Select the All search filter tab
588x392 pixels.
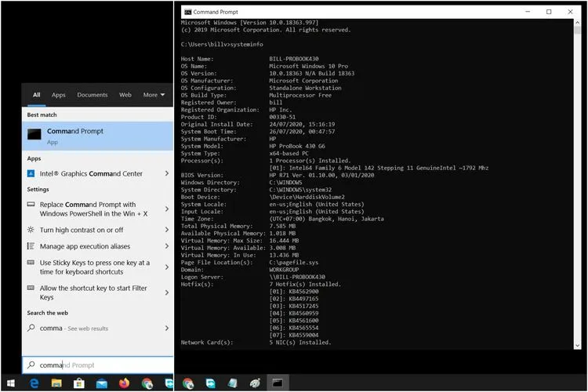[x=36, y=95]
